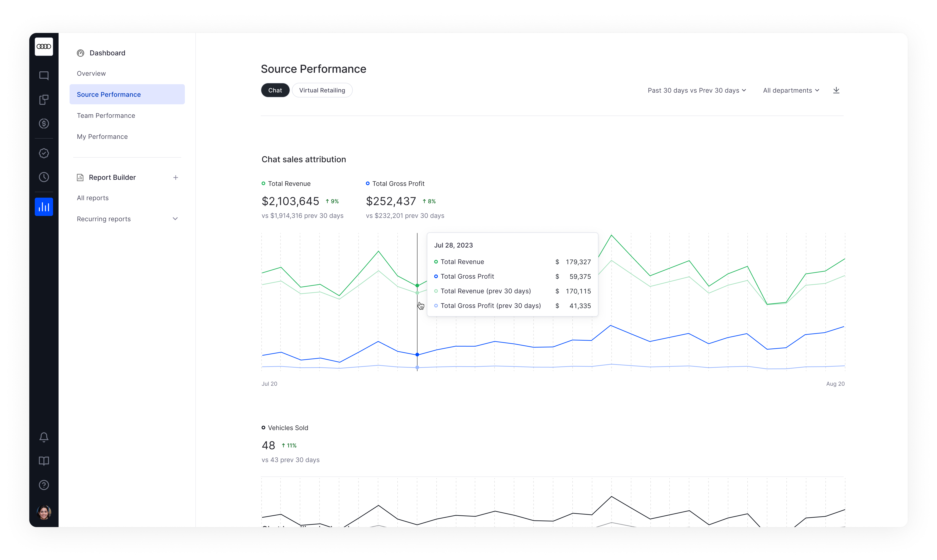Click the Recurring reports label
This screenshot has width=937, height=560.
(x=103, y=219)
